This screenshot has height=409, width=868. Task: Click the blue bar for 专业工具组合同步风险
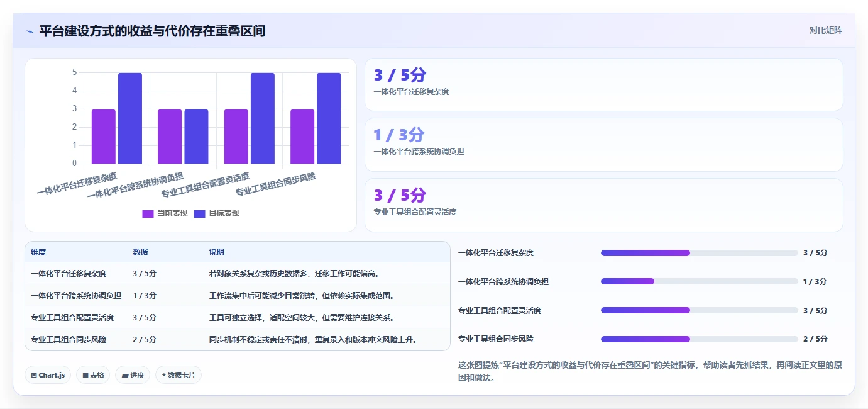click(329, 118)
